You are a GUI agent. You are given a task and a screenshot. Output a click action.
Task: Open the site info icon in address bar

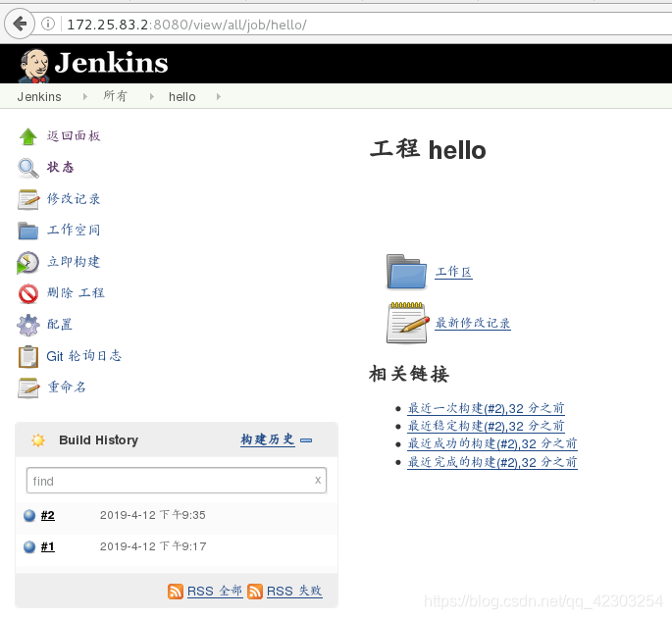[48, 24]
